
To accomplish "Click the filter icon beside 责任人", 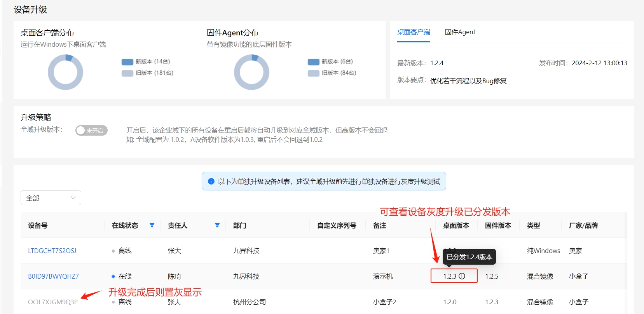I will point(217,225).
